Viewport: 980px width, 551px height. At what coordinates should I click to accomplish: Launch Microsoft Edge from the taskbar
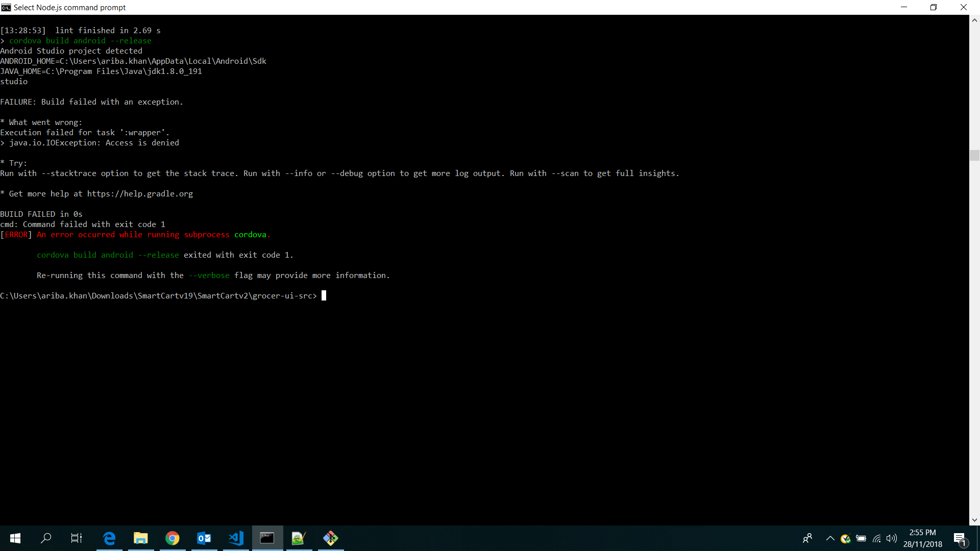pyautogui.click(x=109, y=538)
